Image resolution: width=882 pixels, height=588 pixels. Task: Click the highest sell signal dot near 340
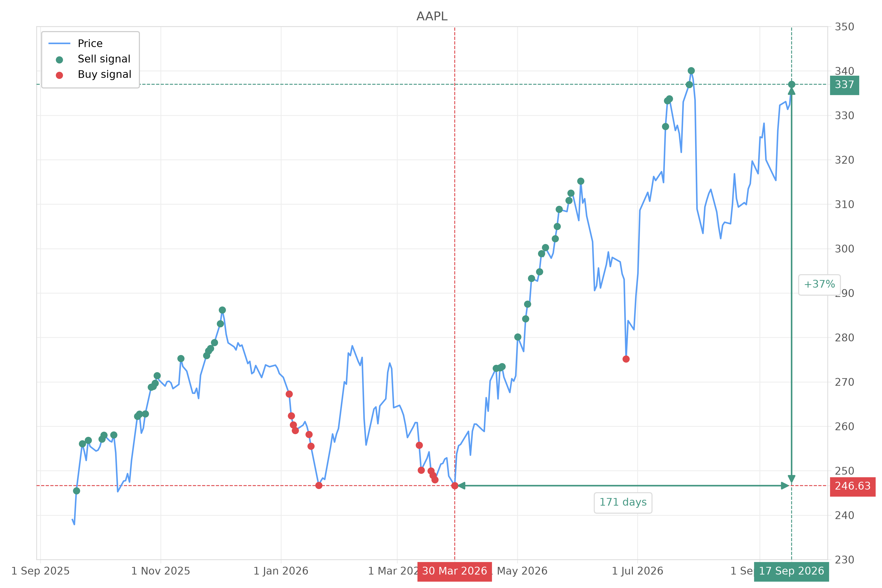(x=691, y=71)
